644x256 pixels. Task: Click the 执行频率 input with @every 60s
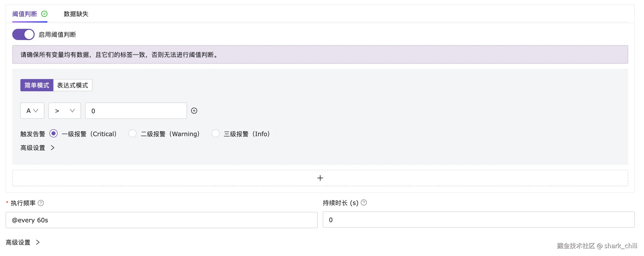tap(162, 220)
